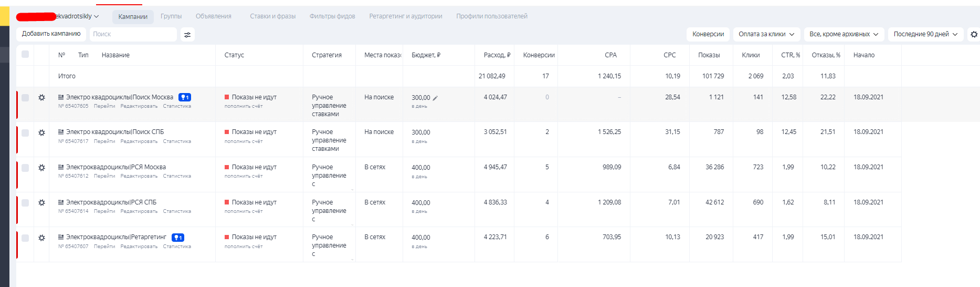The height and width of the screenshot is (287, 980).
Task: Expand the Оплата за клики dropdown
Action: (766, 34)
